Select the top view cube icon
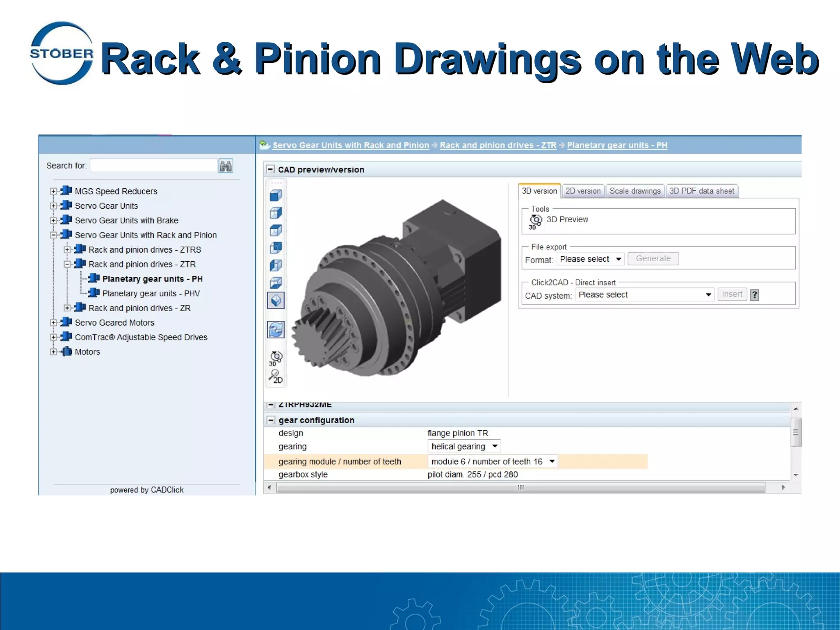 point(276,231)
